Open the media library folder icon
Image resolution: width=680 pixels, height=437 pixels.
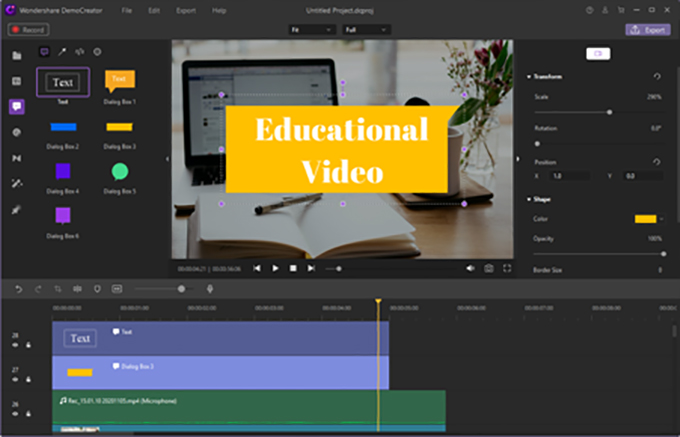point(16,55)
